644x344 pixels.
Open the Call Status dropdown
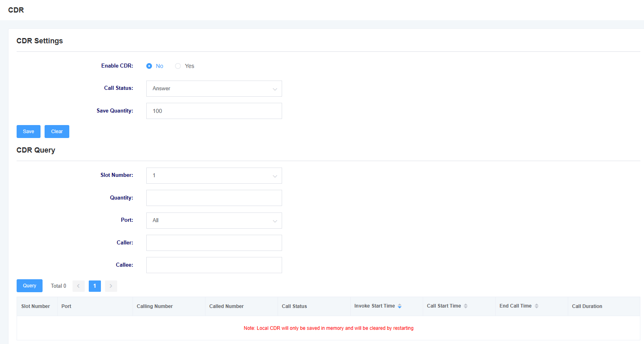(214, 89)
